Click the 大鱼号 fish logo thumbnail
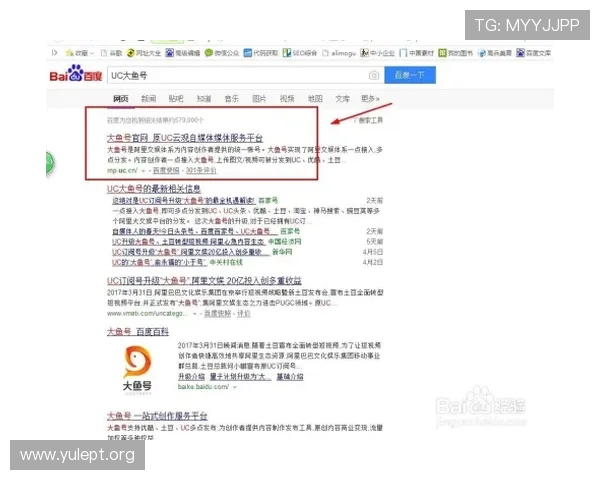This screenshot has width=600, height=480. click(x=137, y=369)
